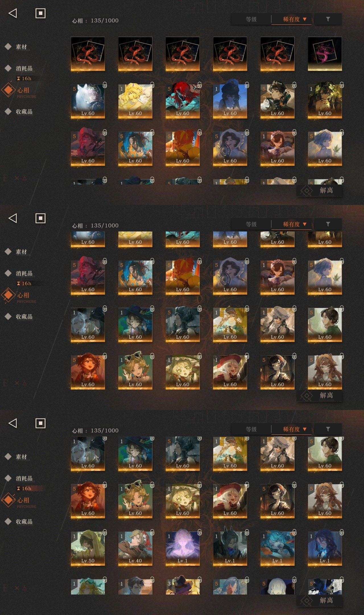Viewport: 364px width, 615px height.
Task: Select the Lv.40 psychube card
Action: pos(135,548)
